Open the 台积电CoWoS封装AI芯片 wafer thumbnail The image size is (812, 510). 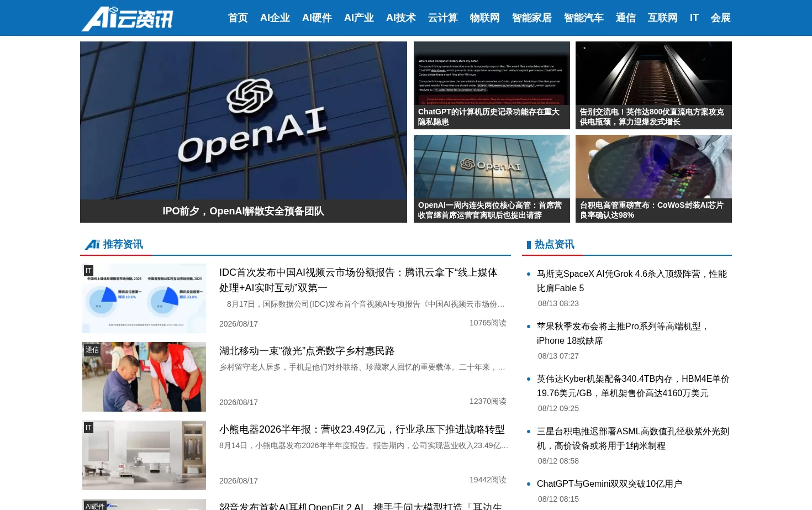[653, 167]
